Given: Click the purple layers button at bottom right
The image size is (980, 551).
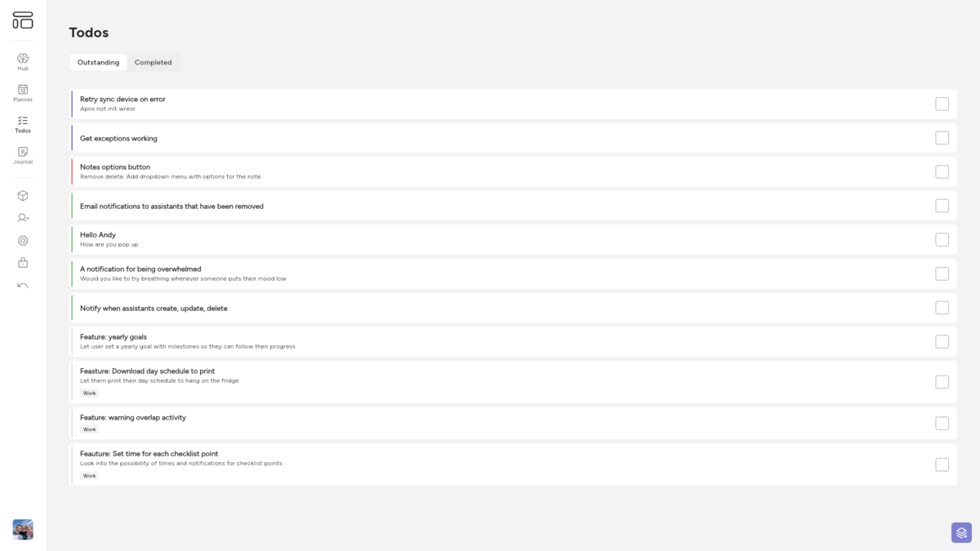Looking at the screenshot, I should click(961, 532).
